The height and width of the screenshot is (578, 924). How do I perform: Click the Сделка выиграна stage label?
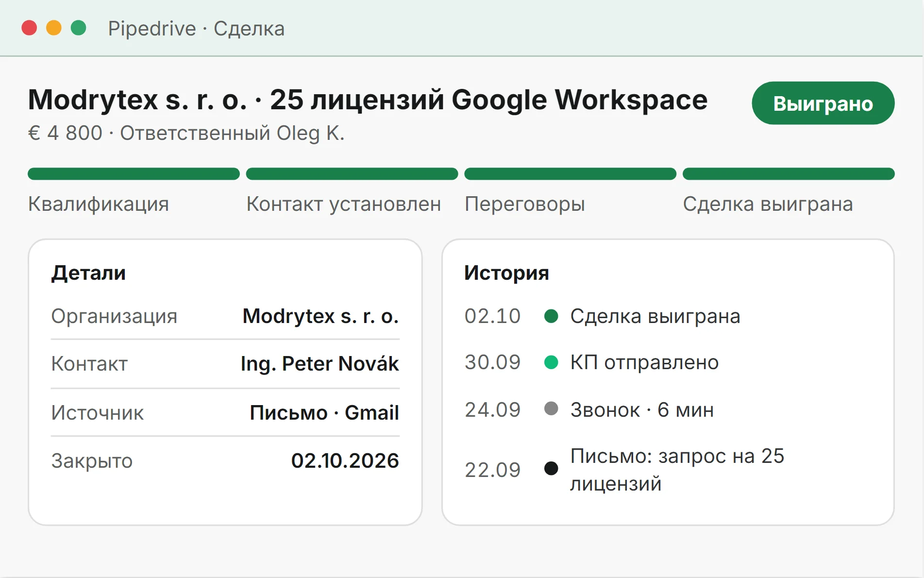click(x=768, y=204)
